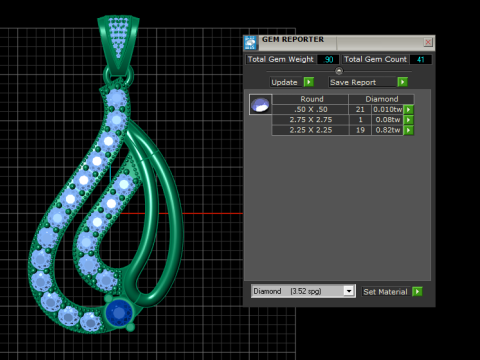Click the round gem thumbnail icon
Viewport: 480px width, 360px height.
pos(260,105)
